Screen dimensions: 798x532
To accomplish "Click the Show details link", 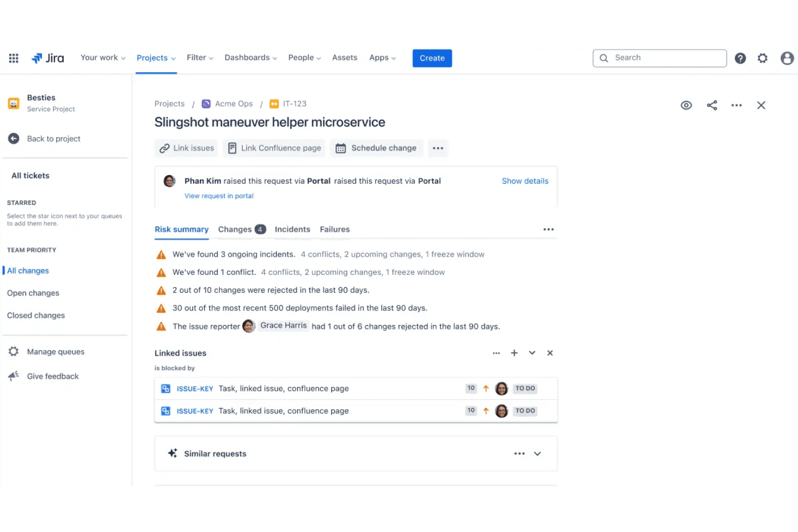I will pos(525,181).
